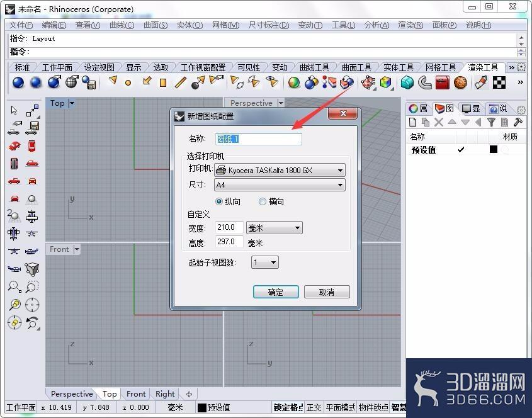Click the layer filter funnel icon

[491, 121]
